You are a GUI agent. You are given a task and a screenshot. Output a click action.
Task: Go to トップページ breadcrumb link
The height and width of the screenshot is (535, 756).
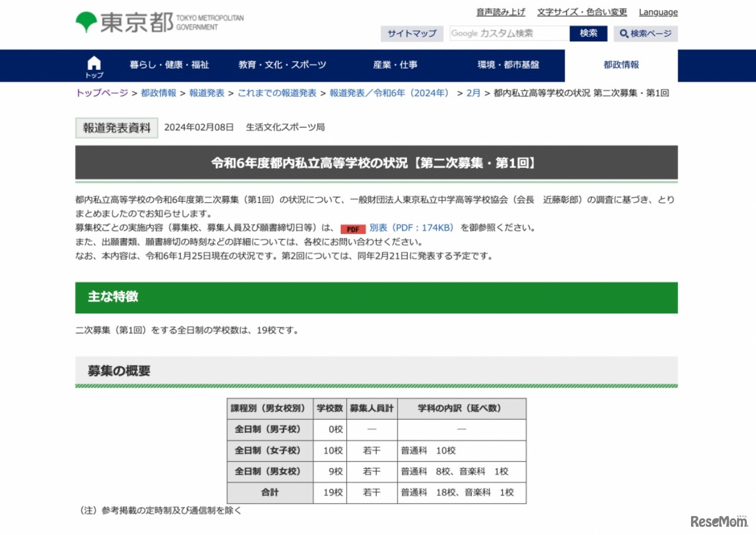point(102,93)
